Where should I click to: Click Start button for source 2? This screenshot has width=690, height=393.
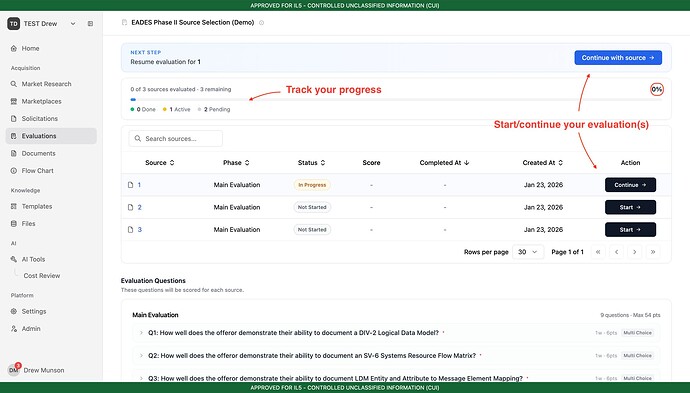click(x=630, y=207)
